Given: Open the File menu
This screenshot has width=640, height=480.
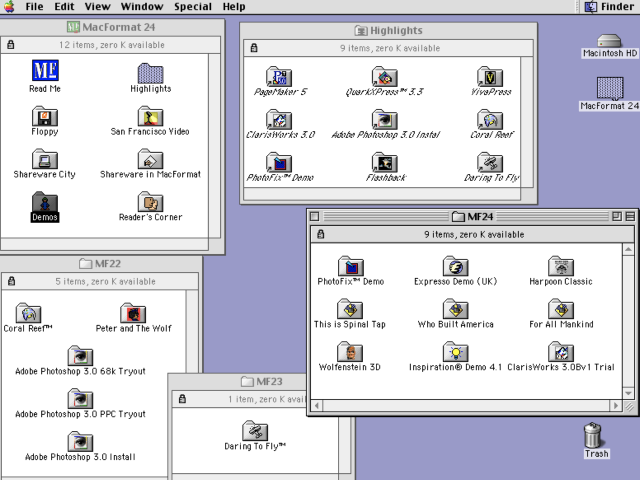Looking at the screenshot, I should point(34,7).
